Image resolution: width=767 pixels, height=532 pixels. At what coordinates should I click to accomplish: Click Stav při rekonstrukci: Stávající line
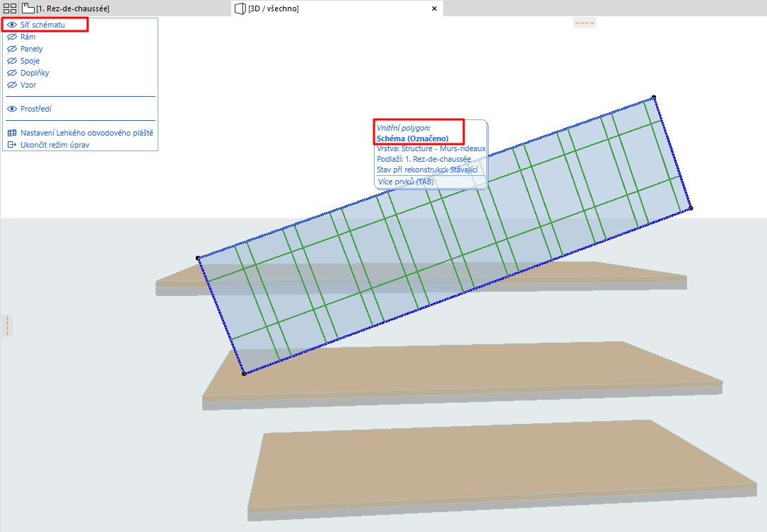point(427,170)
